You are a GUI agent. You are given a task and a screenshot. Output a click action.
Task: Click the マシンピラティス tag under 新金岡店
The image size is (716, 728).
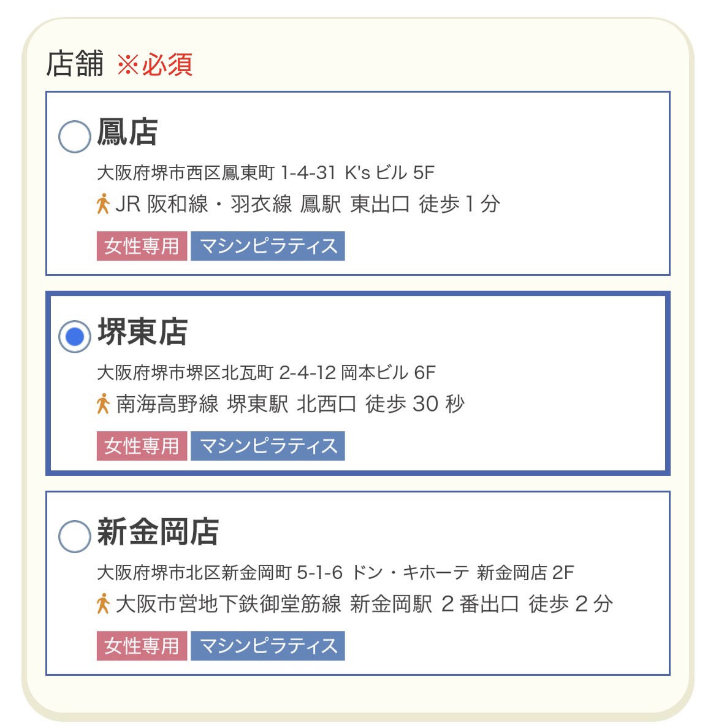[x=268, y=646]
